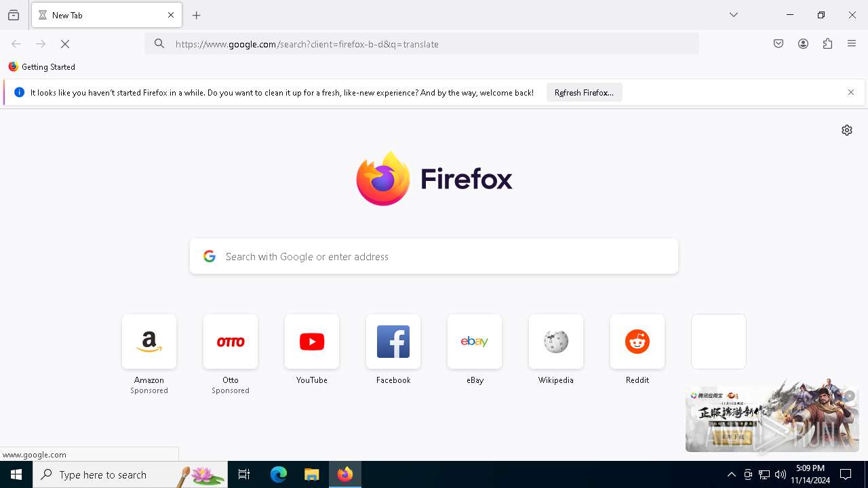The width and height of the screenshot is (868, 488).
Task: Open the volume control
Action: click(x=781, y=475)
